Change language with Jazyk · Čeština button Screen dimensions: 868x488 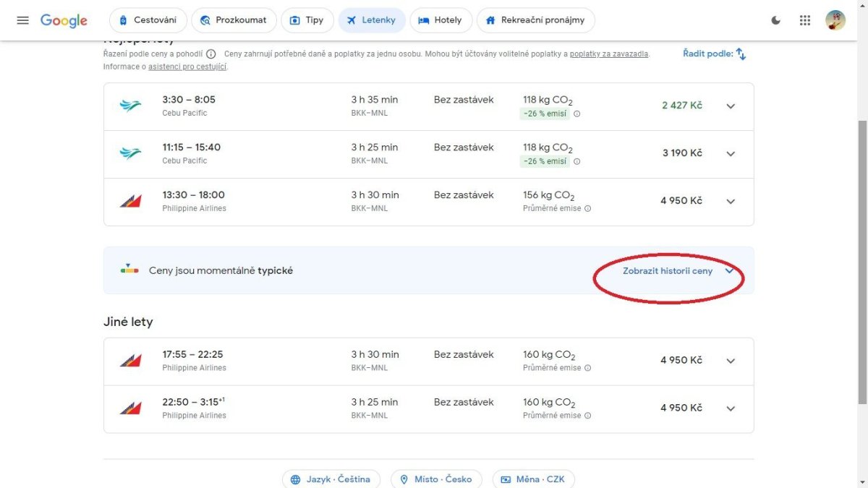tap(331, 479)
